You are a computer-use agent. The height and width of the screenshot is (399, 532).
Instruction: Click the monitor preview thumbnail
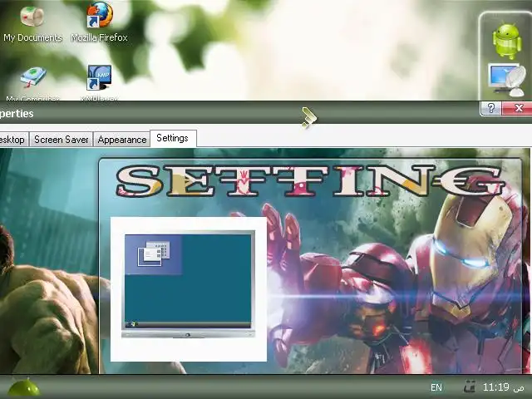[189, 285]
